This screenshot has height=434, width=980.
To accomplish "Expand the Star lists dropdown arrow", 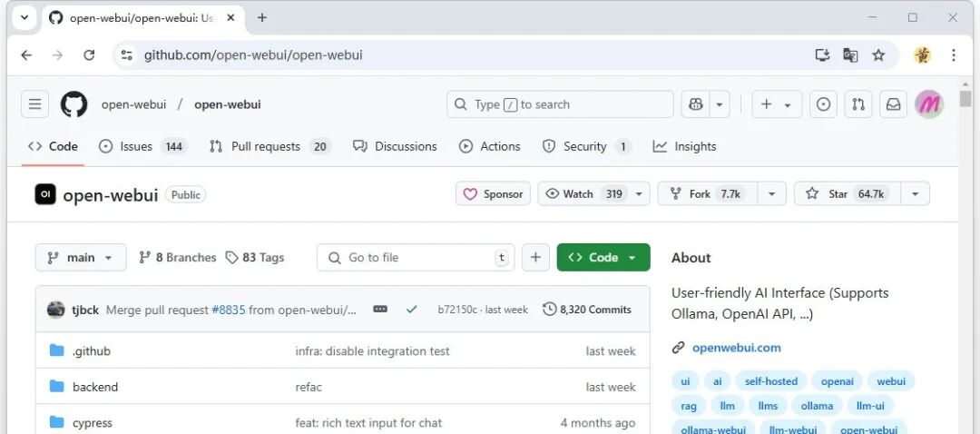I will (915, 194).
